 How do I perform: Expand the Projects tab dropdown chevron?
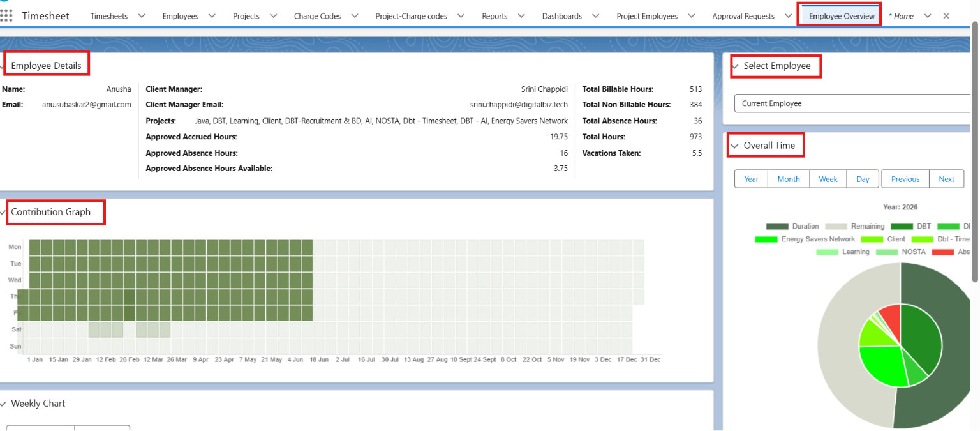pyautogui.click(x=273, y=16)
